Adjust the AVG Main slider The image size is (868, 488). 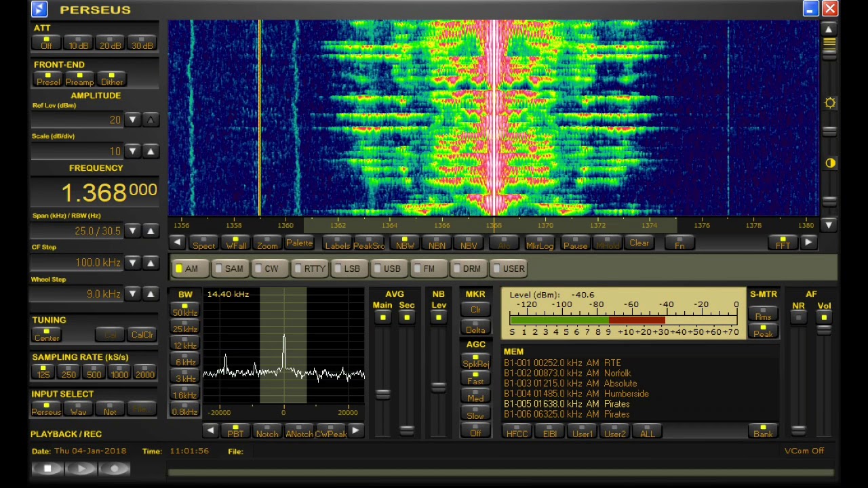point(383,394)
